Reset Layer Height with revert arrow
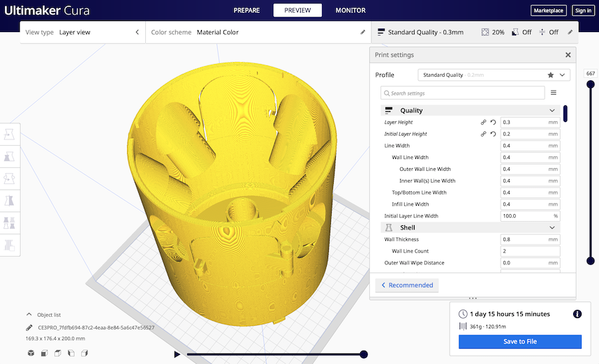This screenshot has height=364, width=599. 493,122
